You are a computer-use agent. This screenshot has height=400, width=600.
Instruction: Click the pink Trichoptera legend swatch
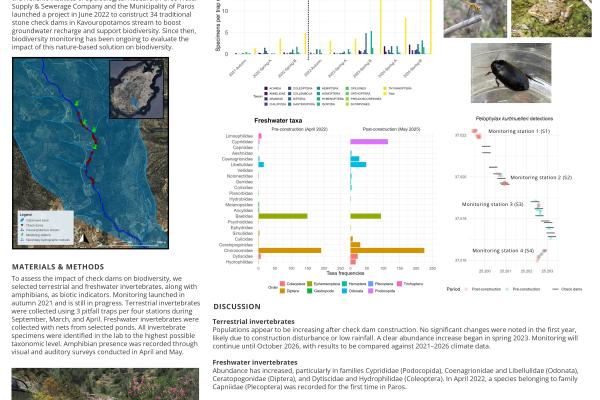point(399,284)
